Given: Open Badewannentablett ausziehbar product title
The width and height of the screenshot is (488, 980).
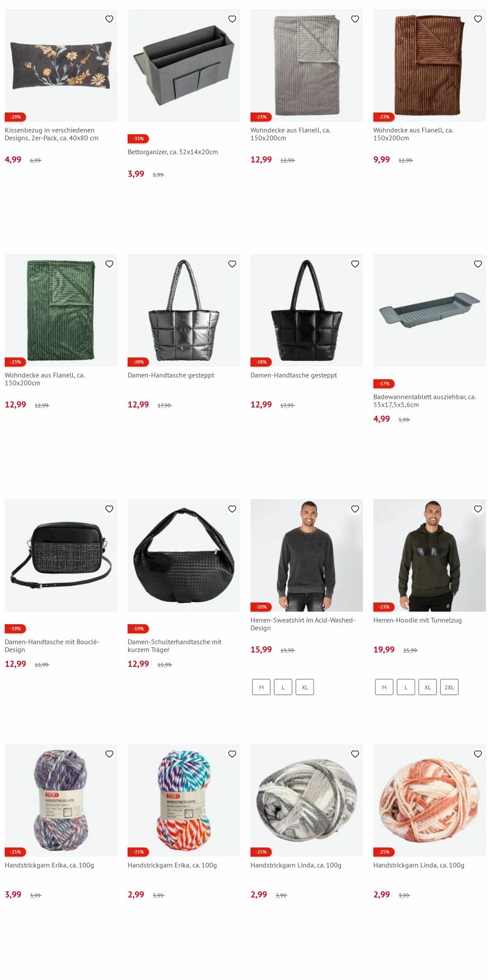Looking at the screenshot, I should [424, 401].
